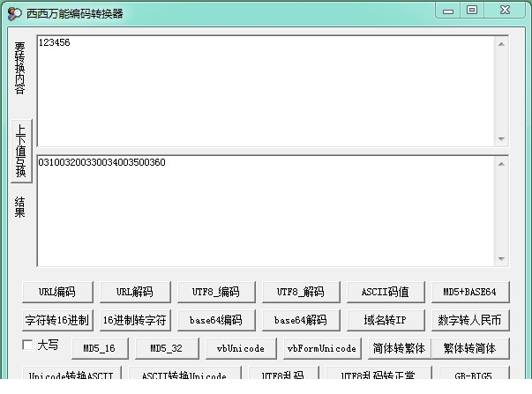Image resolution: width=532 pixels, height=394 pixels.
Task: Decode with base64解码 button
Action: coord(301,320)
